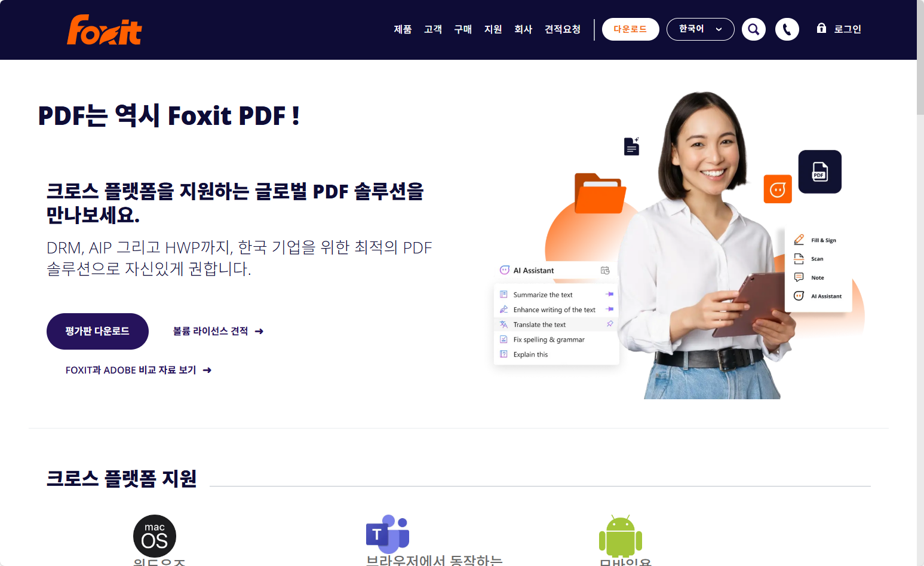
Task: Click the Android robot icon
Action: 621,536
